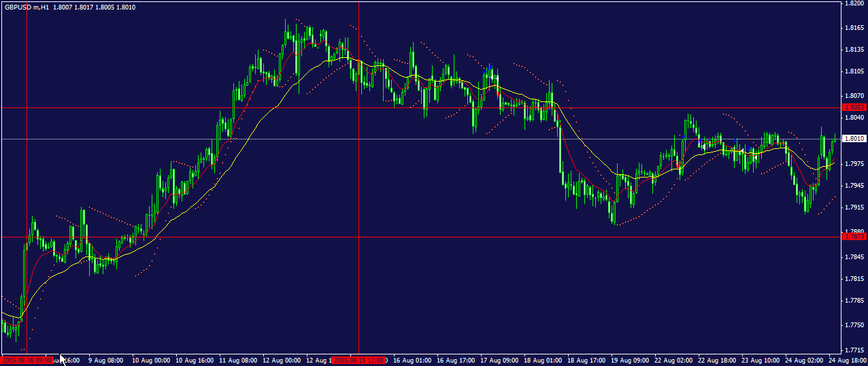Click the 1.7975 price scale label

pyautogui.click(x=854, y=164)
